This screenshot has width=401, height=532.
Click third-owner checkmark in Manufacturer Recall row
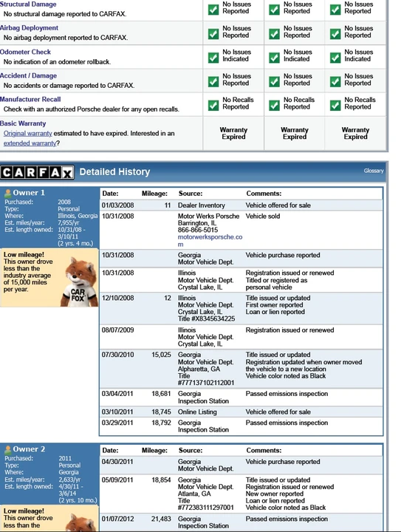coord(335,105)
